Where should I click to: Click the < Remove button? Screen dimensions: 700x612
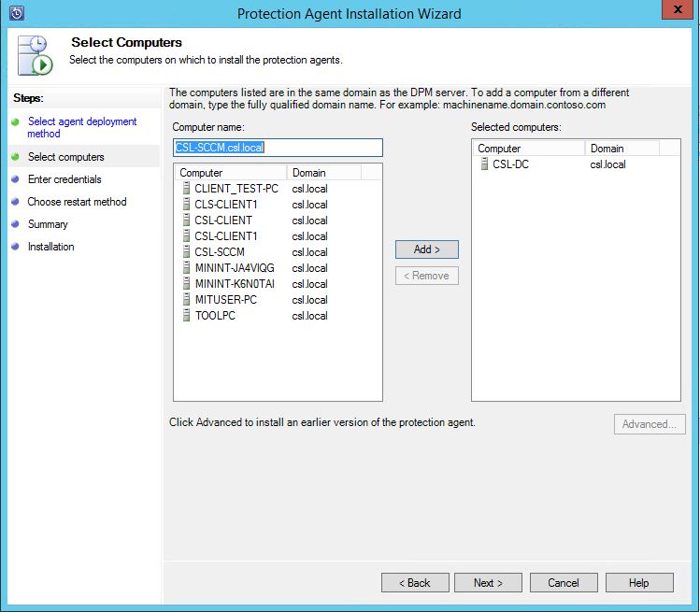click(x=427, y=276)
